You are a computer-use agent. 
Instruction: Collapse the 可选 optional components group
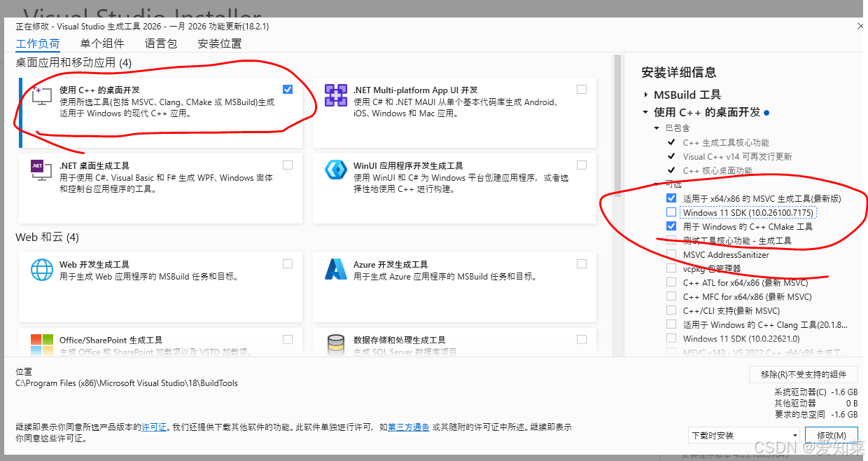[x=657, y=184]
